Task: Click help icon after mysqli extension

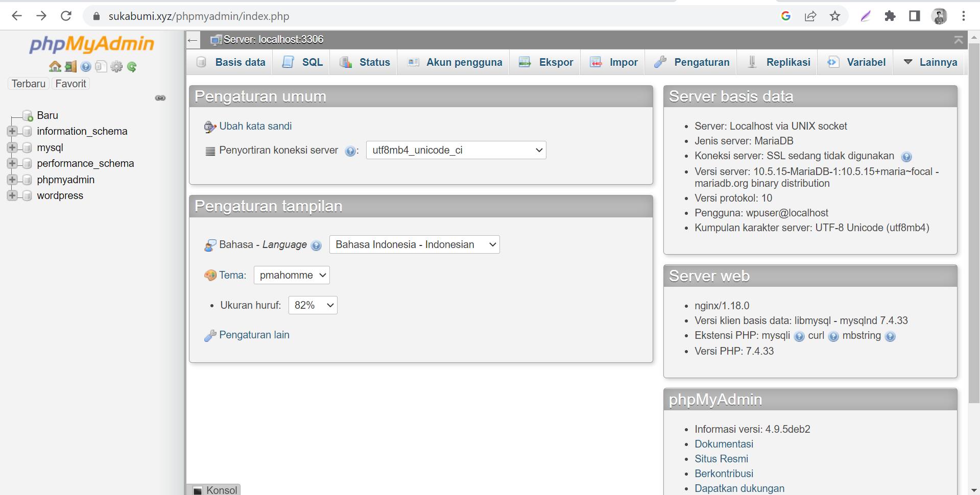Action: click(799, 336)
